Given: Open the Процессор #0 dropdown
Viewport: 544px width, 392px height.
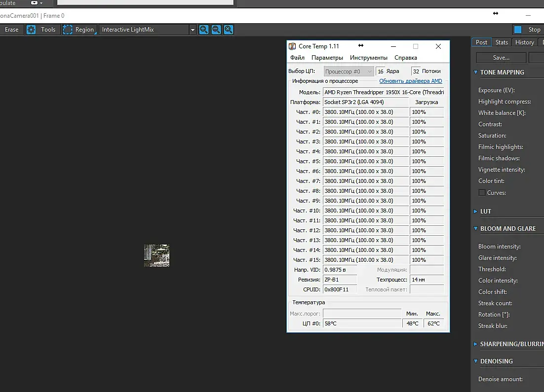Looking at the screenshot, I should pos(349,71).
